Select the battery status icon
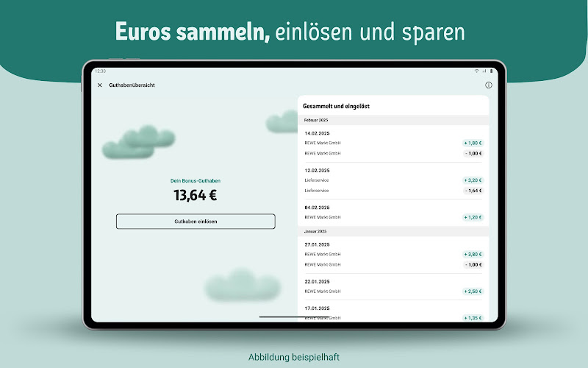The image size is (588, 368). [491, 71]
